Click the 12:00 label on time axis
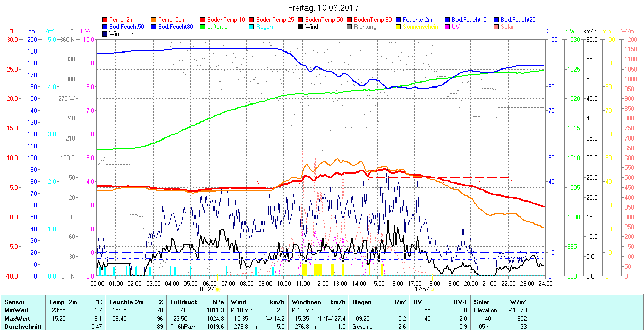The width and height of the screenshot is (644, 330). coord(321,283)
